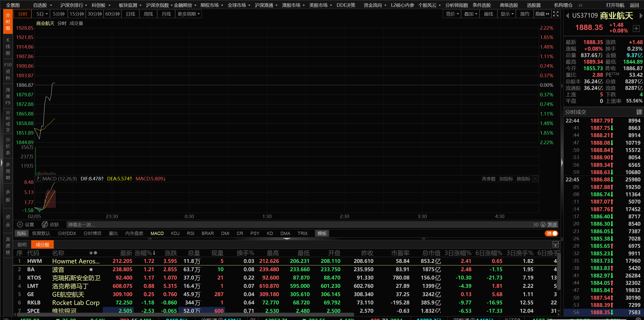The image size is (644, 320).
Task: Close the MACD indicator panel
Action: (x=535, y=179)
